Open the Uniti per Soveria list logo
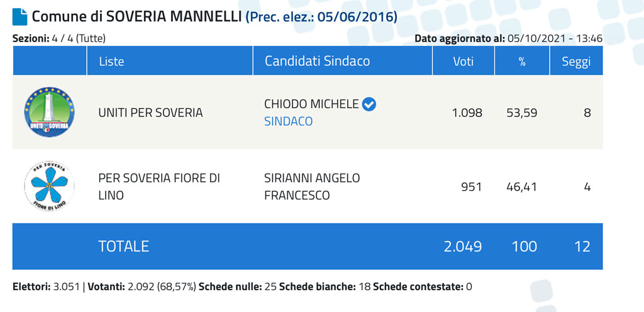This screenshot has height=312, width=644. 49,112
